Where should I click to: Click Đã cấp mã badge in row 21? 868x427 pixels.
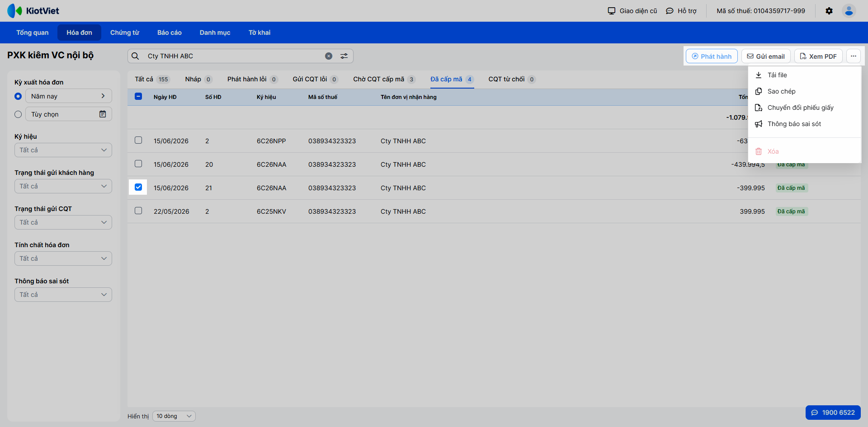pyautogui.click(x=791, y=188)
